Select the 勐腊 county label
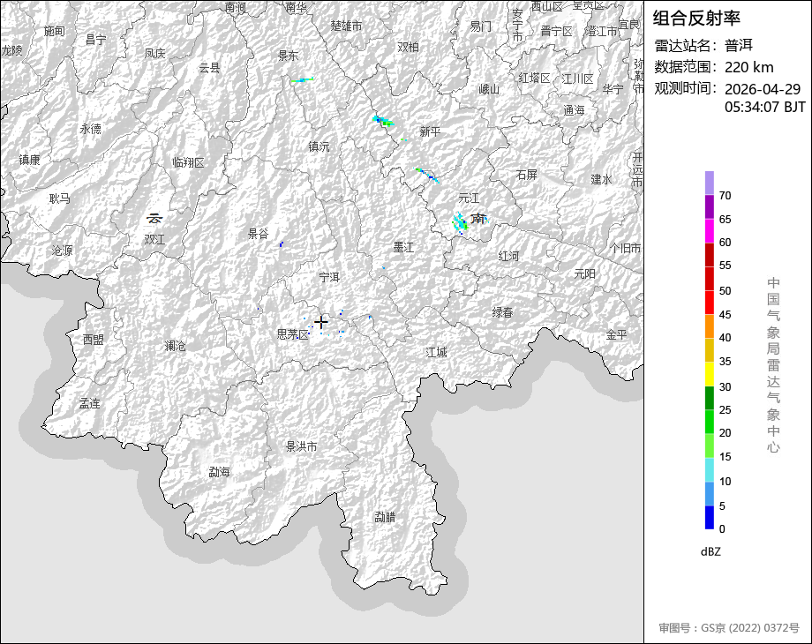 385,517
